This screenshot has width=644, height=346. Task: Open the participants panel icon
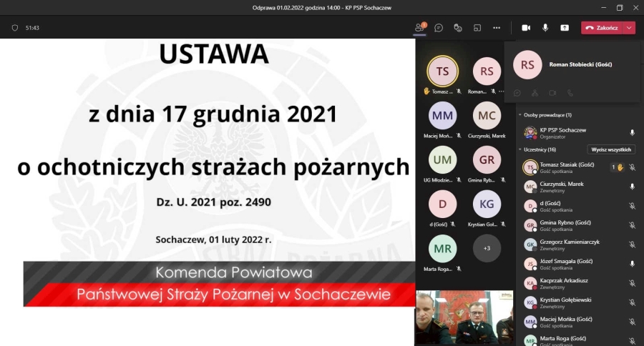[420, 28]
